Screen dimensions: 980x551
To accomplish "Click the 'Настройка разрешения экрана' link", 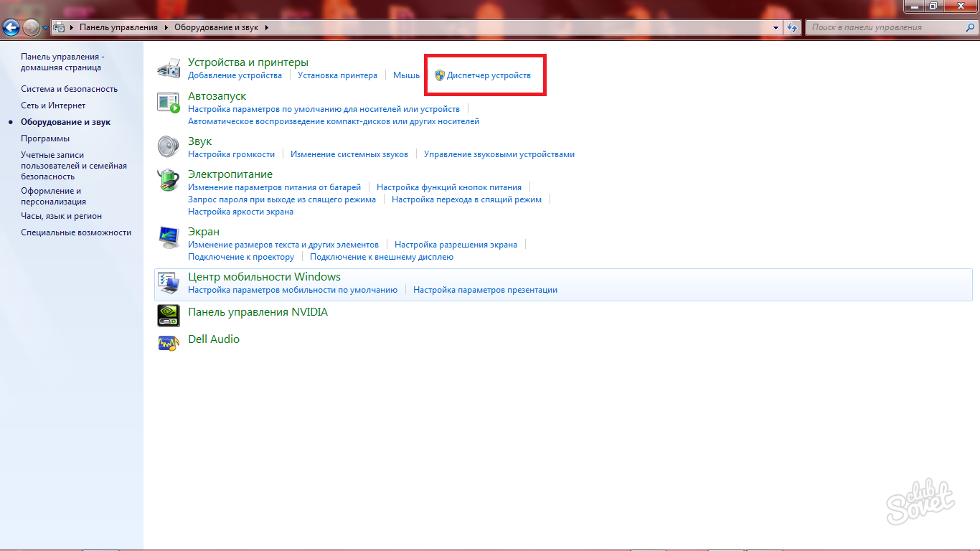I will coord(456,245).
